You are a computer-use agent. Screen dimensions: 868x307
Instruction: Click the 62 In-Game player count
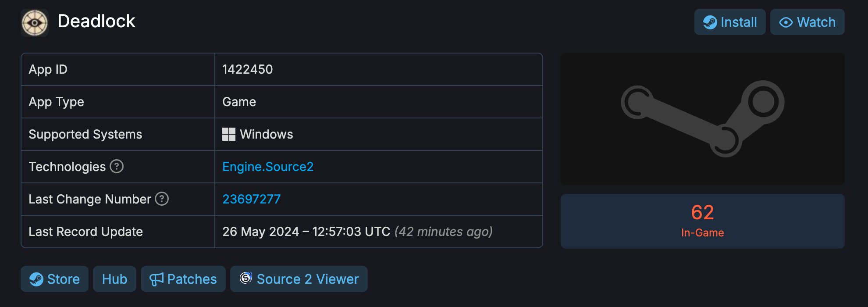[x=703, y=221]
